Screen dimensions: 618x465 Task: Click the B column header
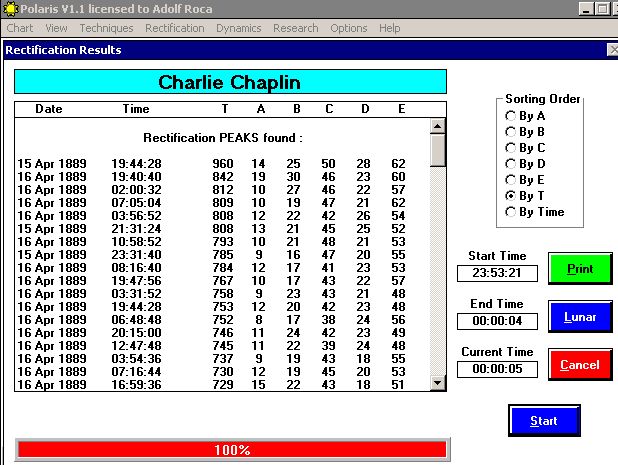(297, 109)
